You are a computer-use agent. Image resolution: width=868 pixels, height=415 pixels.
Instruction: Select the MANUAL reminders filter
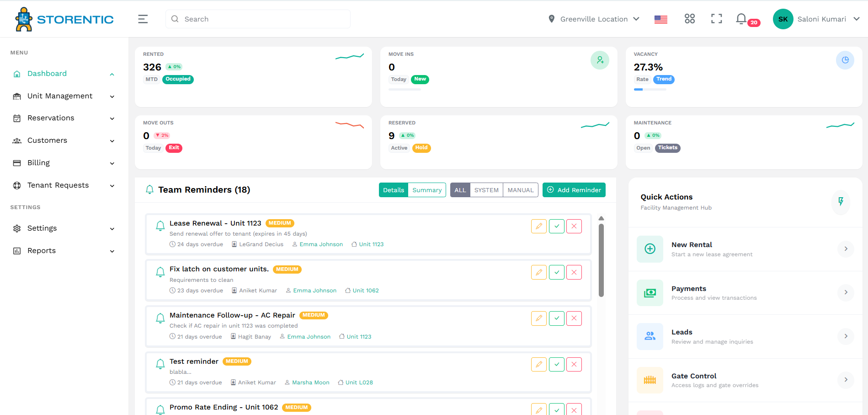click(520, 189)
